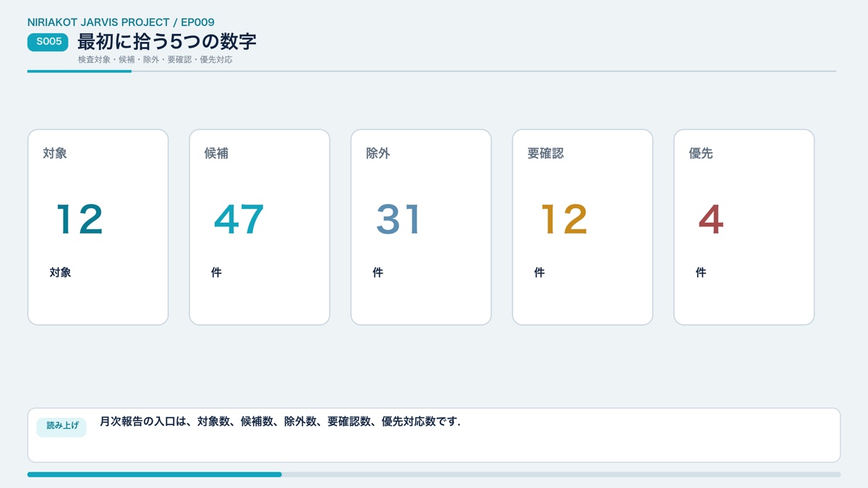Image resolution: width=868 pixels, height=488 pixels.
Task: Click the narration sentence 月次報告の入口は…
Action: (x=280, y=421)
